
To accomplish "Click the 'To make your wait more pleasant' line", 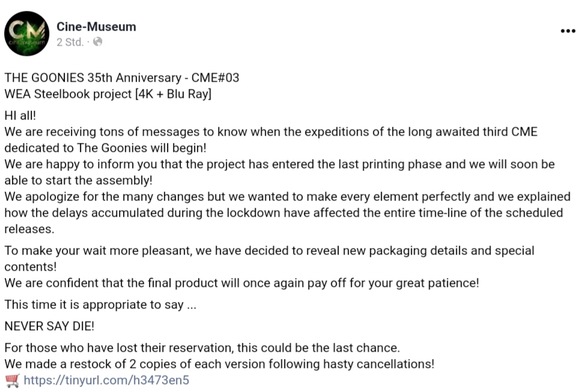I will tap(270, 250).
